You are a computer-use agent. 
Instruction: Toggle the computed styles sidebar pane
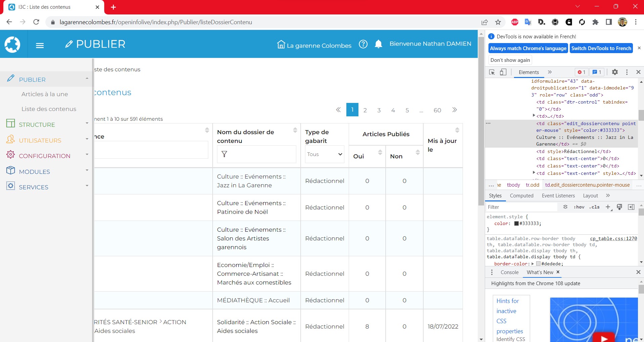coord(631,207)
